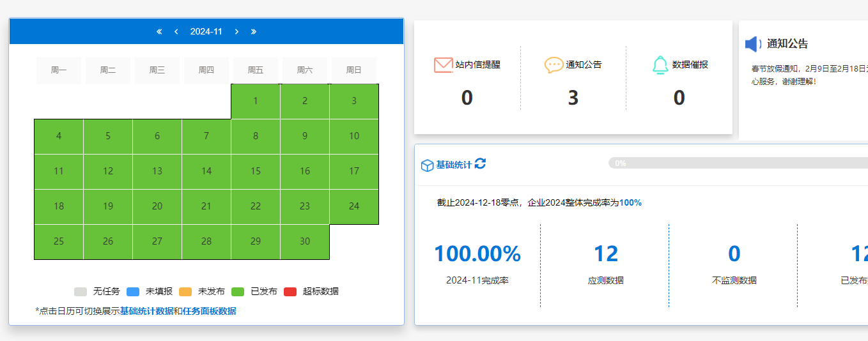Pick day 30 in the calendar
Screen dimensions: 868x341
tap(305, 241)
